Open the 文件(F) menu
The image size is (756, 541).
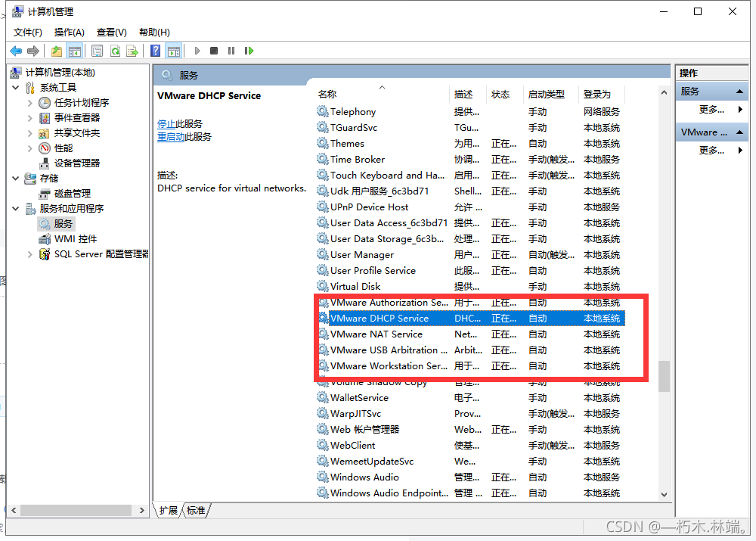27,33
